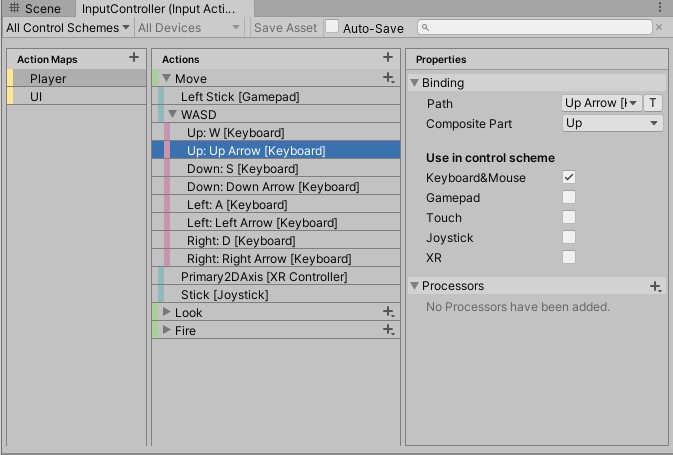Select the Player action map
Screen dimensions: 673x455
click(x=76, y=79)
